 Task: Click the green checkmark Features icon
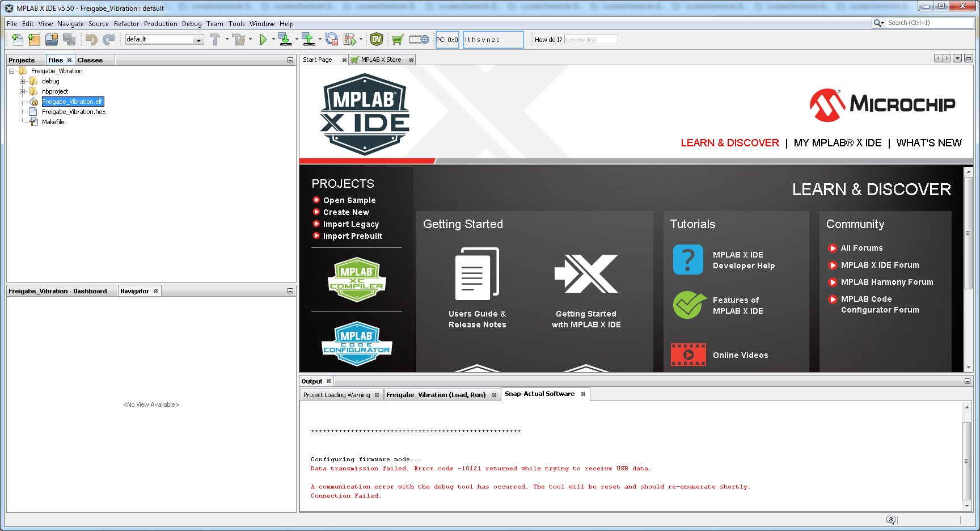(x=689, y=305)
